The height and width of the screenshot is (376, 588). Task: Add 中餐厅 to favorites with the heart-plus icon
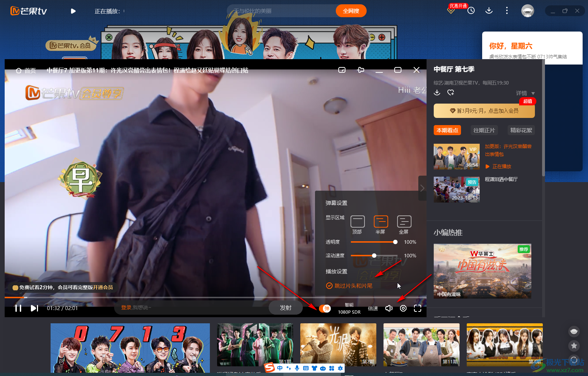[451, 92]
